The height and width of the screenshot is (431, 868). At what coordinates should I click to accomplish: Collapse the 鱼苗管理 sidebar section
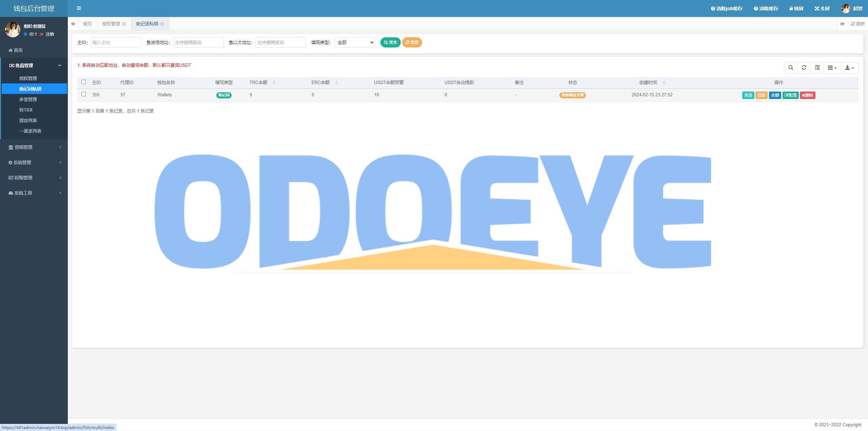point(34,65)
